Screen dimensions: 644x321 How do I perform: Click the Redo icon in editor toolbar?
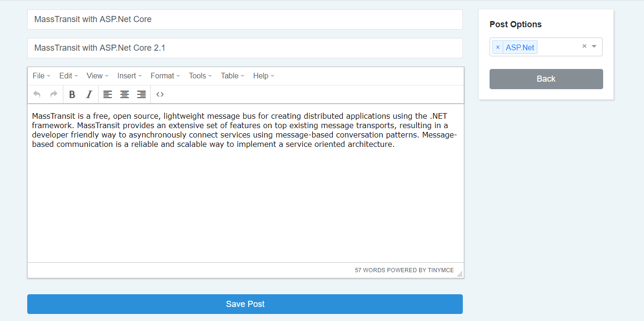tap(54, 94)
